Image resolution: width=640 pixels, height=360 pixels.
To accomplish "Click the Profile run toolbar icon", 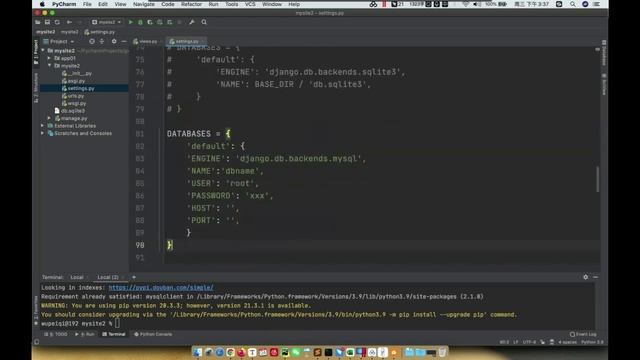I will tap(160, 22).
